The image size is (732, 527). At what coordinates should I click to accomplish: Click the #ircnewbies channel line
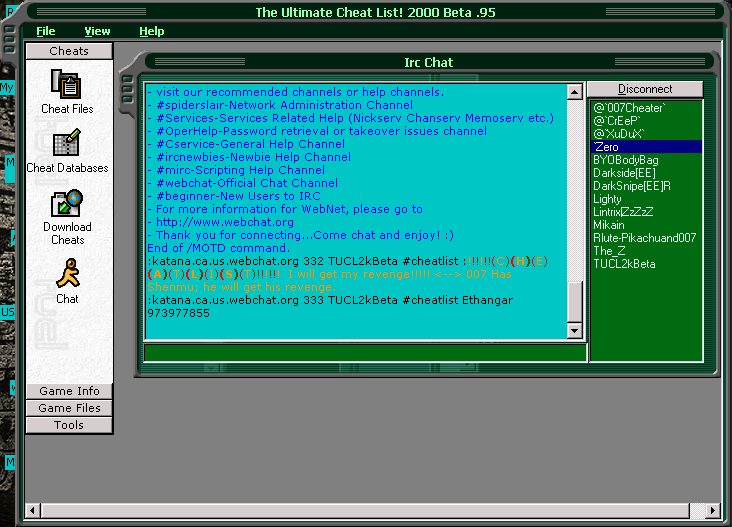pyautogui.click(x=249, y=157)
